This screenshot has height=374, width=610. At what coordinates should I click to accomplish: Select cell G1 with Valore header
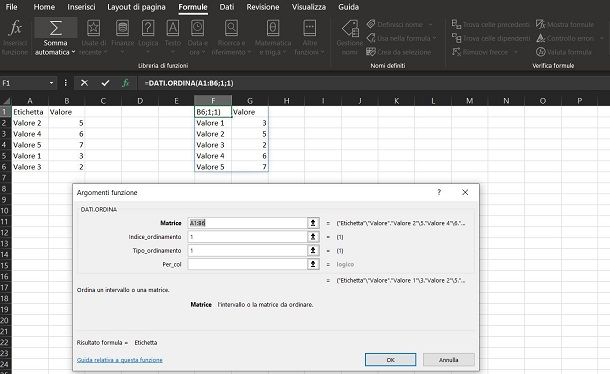coord(250,112)
